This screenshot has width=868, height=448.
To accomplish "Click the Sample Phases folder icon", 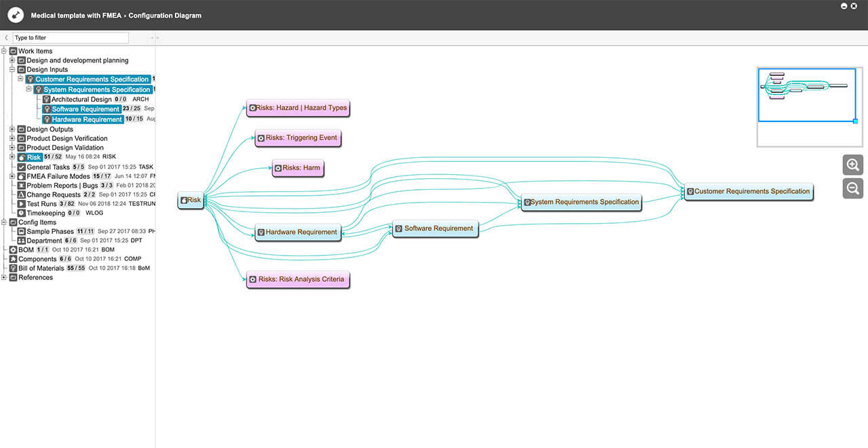I will (22, 231).
